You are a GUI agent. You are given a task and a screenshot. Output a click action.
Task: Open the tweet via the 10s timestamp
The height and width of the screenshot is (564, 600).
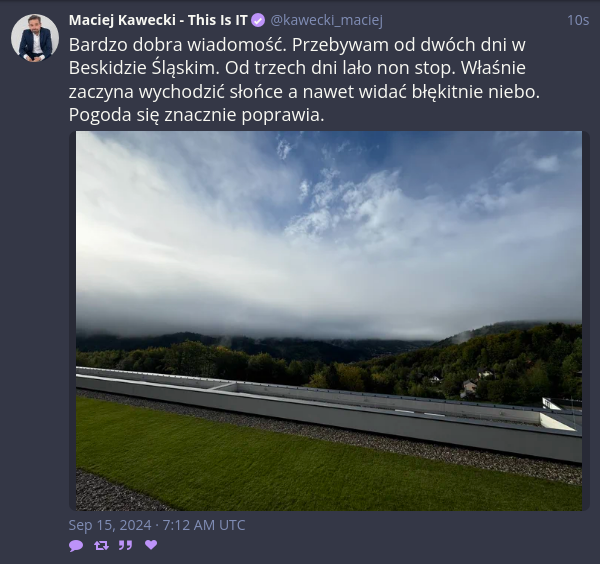pyautogui.click(x=577, y=21)
